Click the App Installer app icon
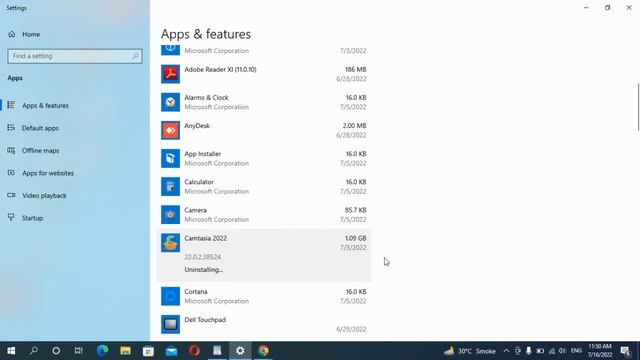640x360 pixels. click(170, 158)
